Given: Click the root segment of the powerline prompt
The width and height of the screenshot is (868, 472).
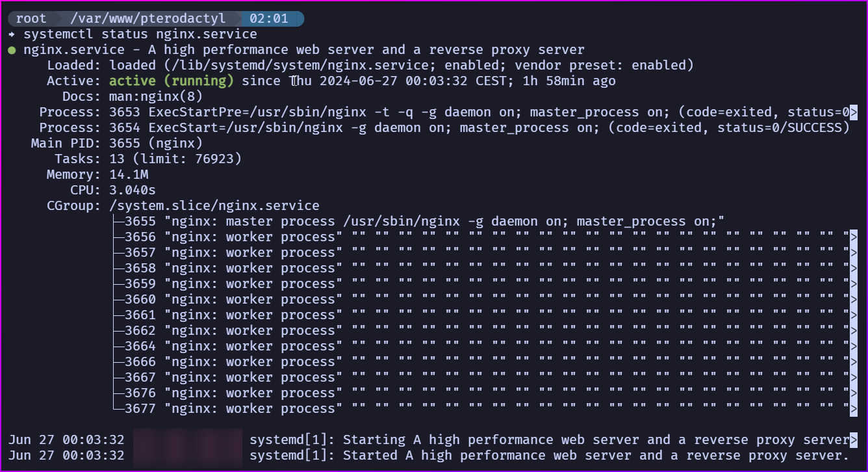Looking at the screenshot, I should 30,18.
